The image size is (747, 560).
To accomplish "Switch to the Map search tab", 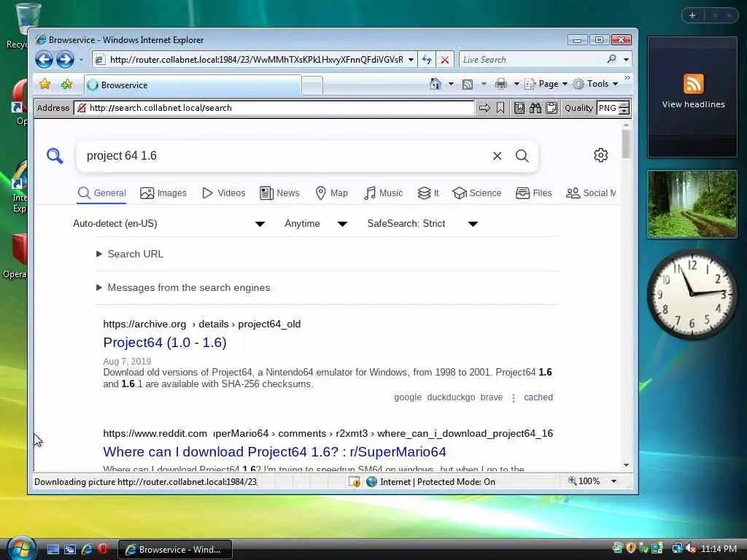I will coord(332,192).
